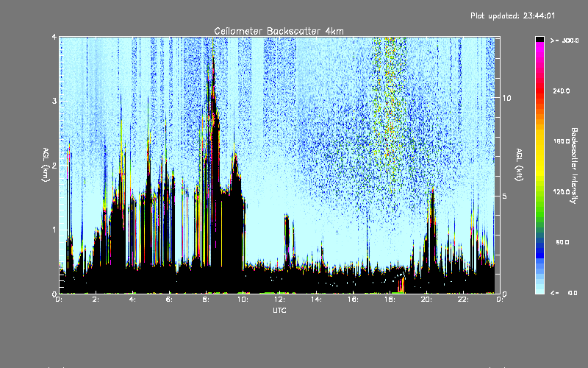Click the '4:' tick on the time axis

coord(132,300)
